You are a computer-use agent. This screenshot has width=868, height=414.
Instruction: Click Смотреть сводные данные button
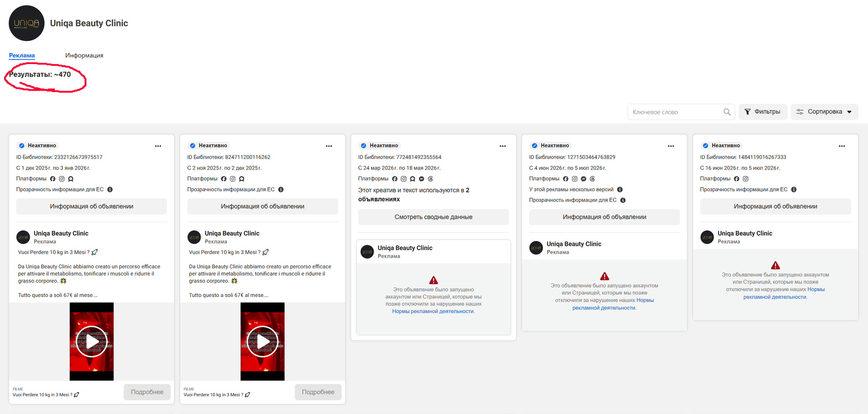434,217
